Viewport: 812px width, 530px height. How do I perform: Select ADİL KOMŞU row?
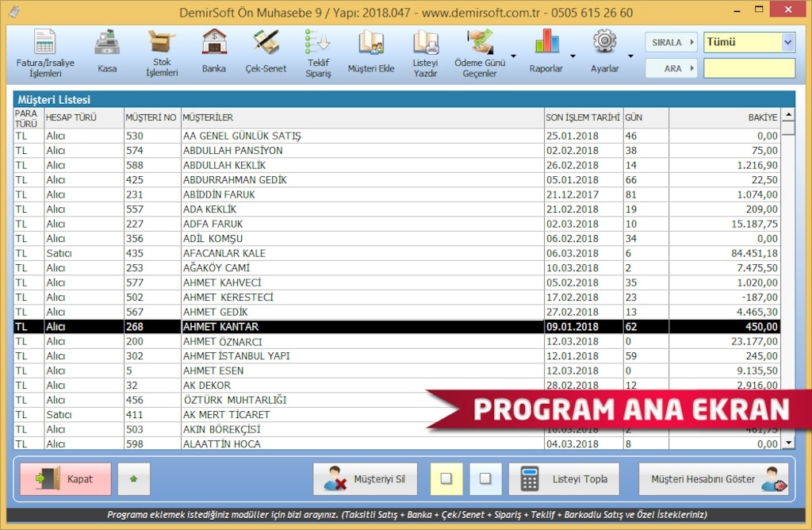click(396, 238)
